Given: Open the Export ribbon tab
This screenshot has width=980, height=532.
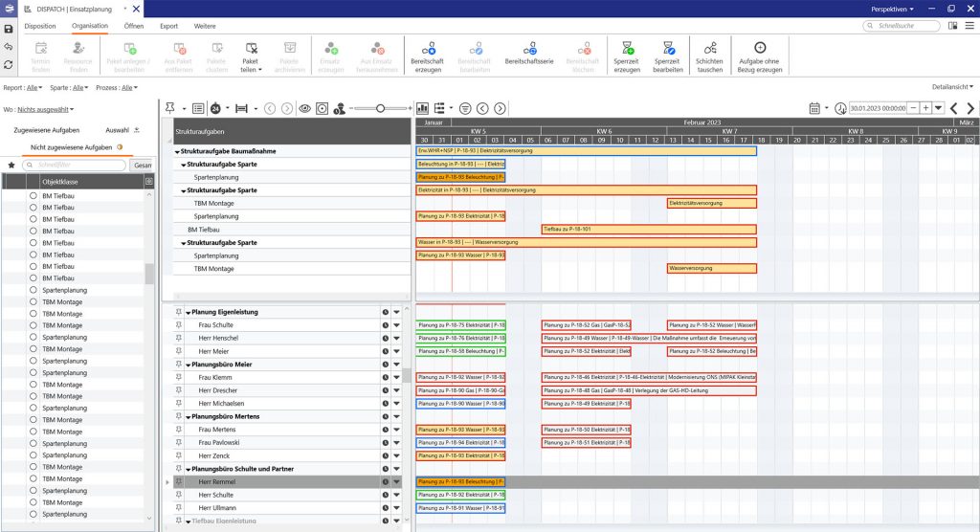Looking at the screenshot, I should [x=168, y=26].
